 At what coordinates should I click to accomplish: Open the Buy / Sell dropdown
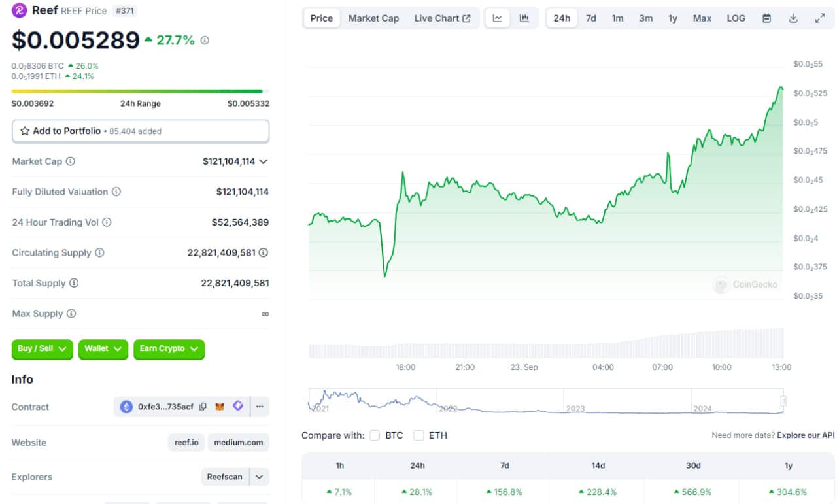[x=43, y=349]
